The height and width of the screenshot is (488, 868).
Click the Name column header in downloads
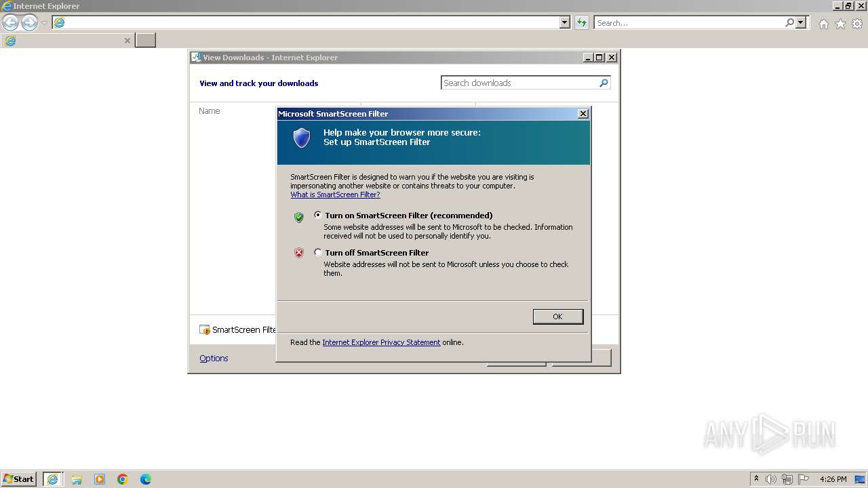(x=210, y=110)
